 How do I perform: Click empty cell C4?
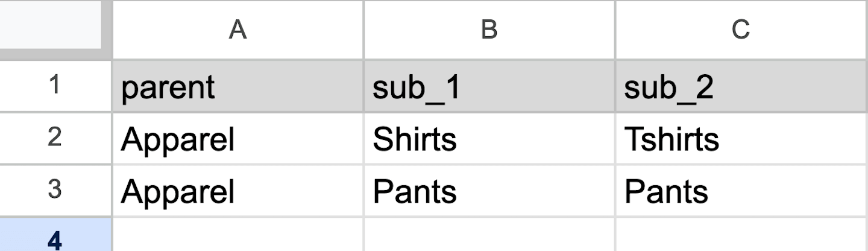click(x=741, y=237)
